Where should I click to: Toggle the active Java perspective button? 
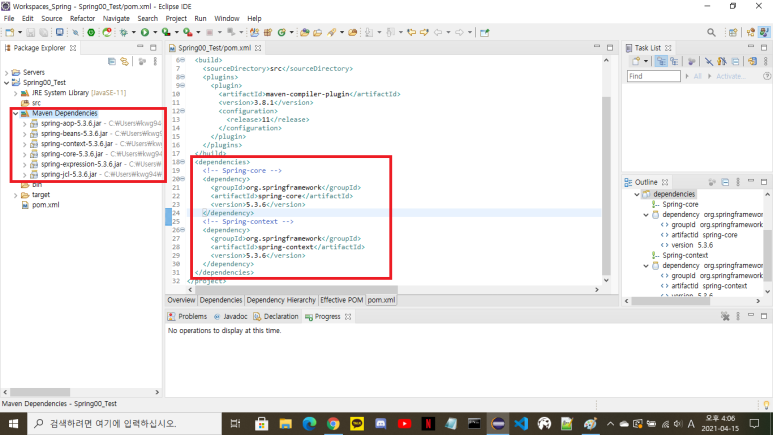pyautogui.click(x=764, y=33)
